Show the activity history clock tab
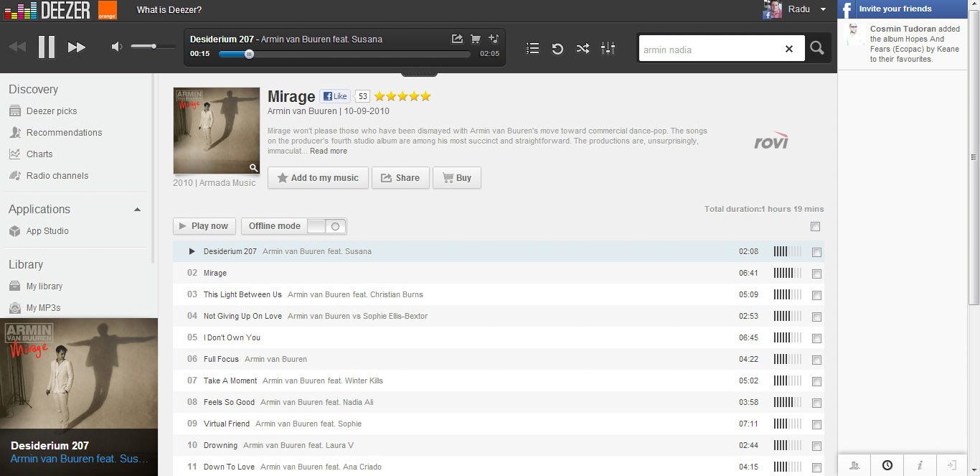Image resolution: width=980 pixels, height=476 pixels. click(887, 465)
